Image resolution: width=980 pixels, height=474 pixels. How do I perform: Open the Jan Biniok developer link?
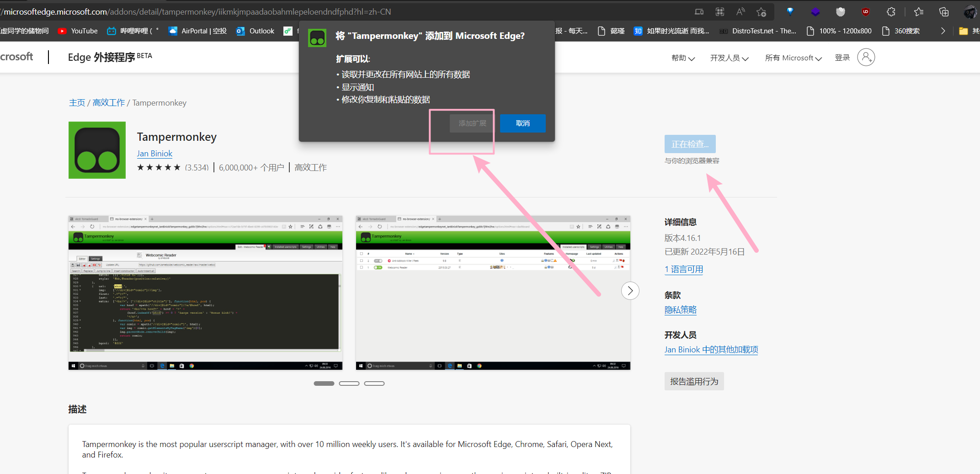tap(154, 154)
